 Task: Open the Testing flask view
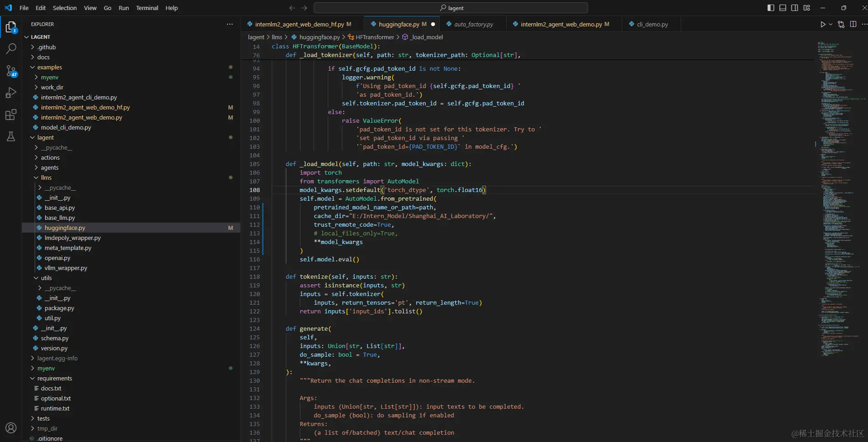pos(11,136)
